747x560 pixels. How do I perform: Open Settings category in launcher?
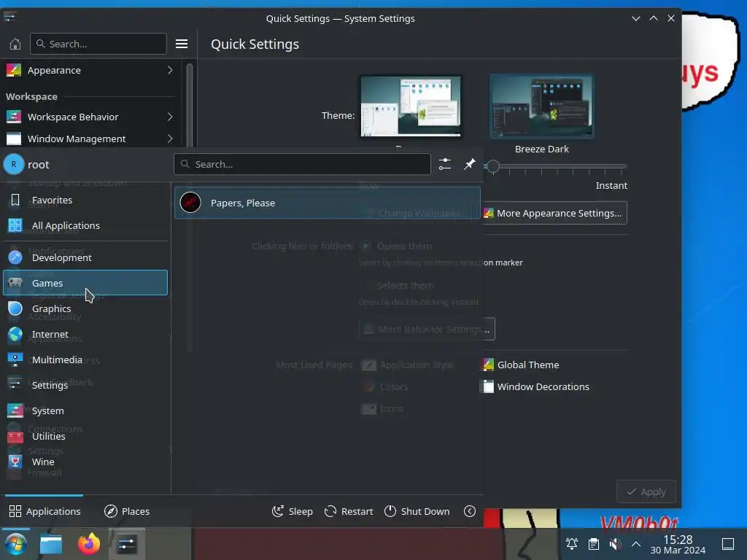(85, 385)
